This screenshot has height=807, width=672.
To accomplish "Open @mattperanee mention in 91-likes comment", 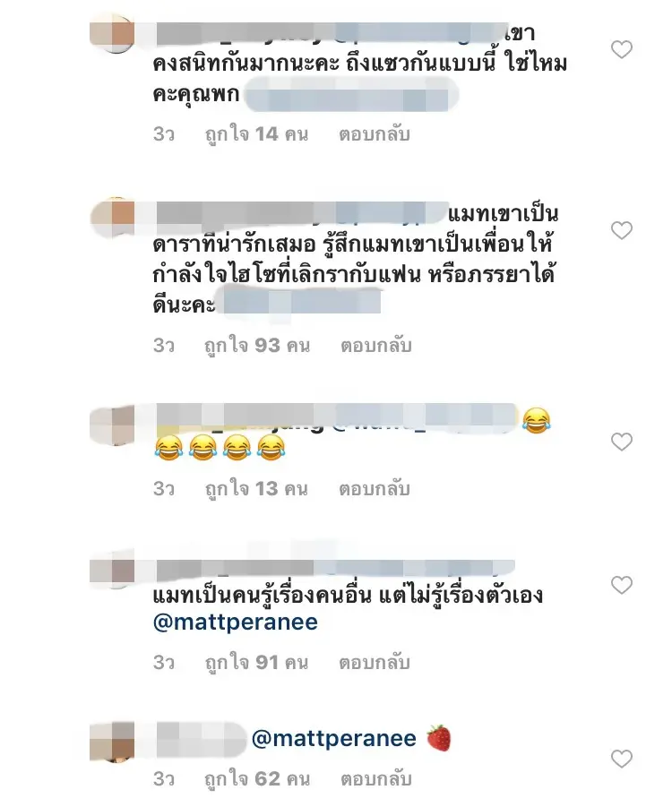I will [236, 622].
